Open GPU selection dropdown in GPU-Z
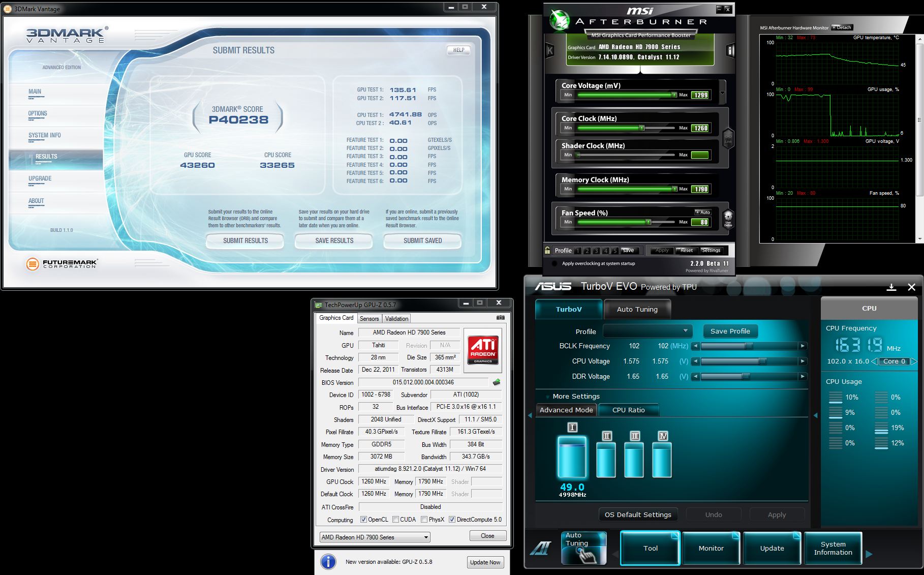The image size is (924, 575). tap(375, 537)
